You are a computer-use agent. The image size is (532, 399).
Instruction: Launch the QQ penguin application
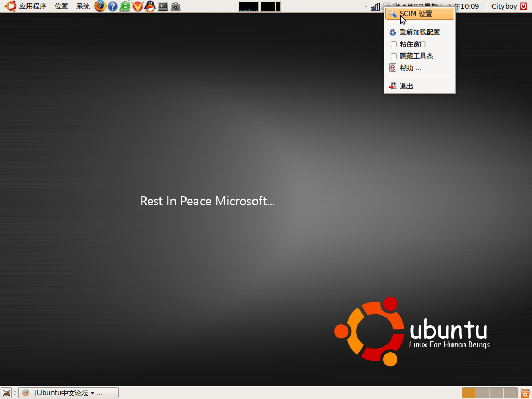click(150, 6)
